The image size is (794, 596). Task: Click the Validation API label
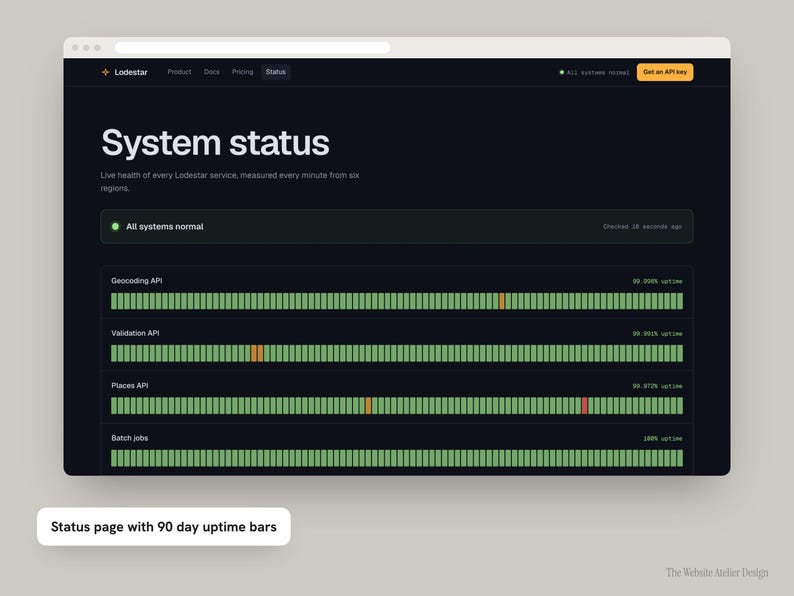(135, 333)
